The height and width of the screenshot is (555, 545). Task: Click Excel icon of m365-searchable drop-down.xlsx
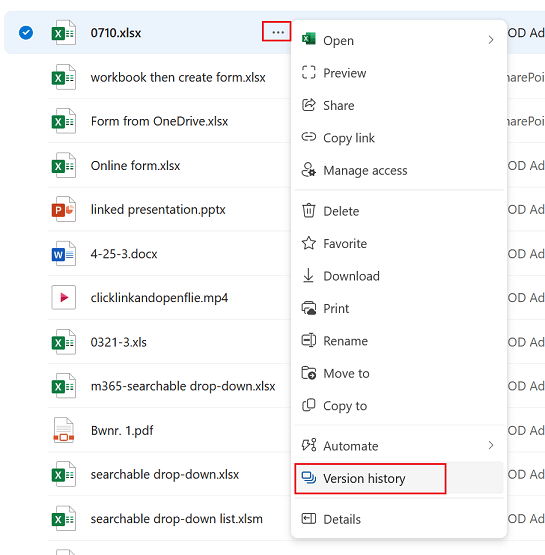(64, 386)
